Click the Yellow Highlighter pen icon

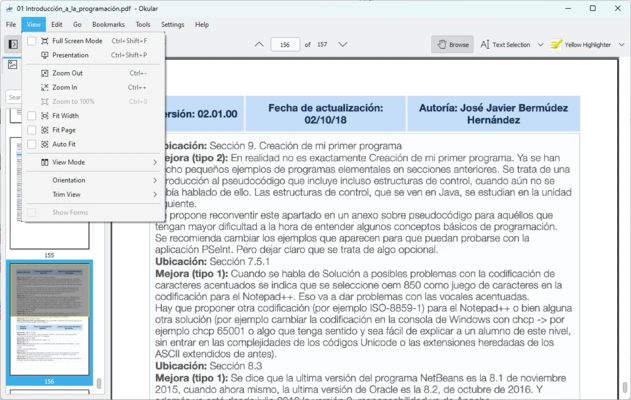556,44
